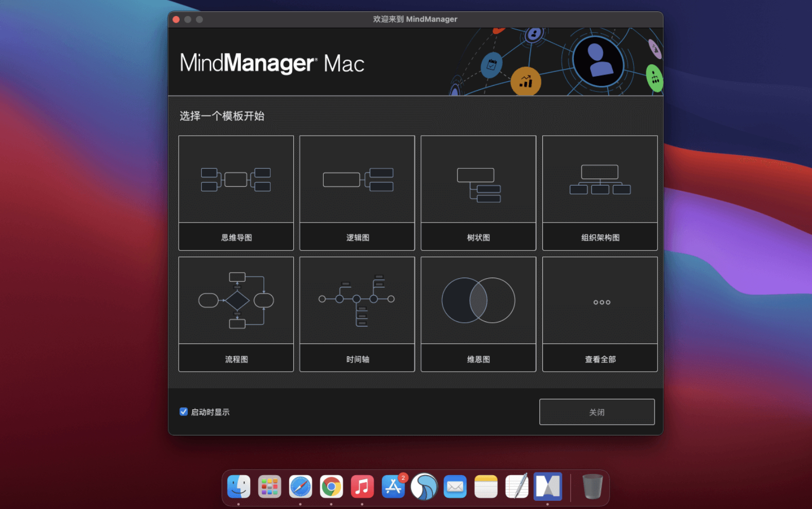Screen dimensions: 812x509
Task: Open TextEdit from the Dock
Action: point(517,486)
